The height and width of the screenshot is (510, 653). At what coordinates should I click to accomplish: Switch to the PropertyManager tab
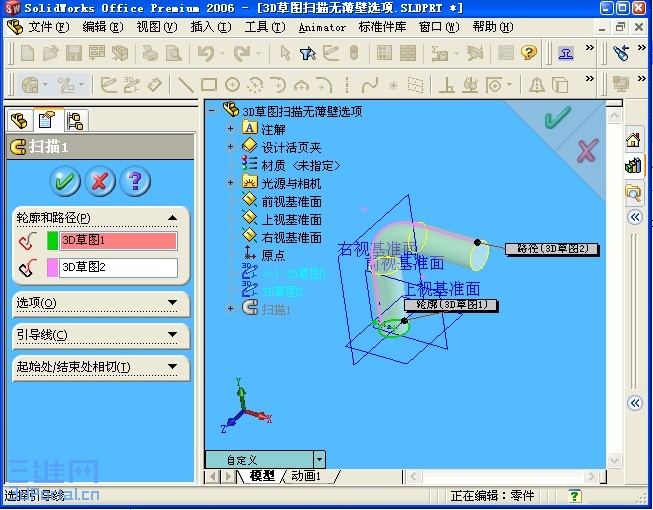click(47, 120)
